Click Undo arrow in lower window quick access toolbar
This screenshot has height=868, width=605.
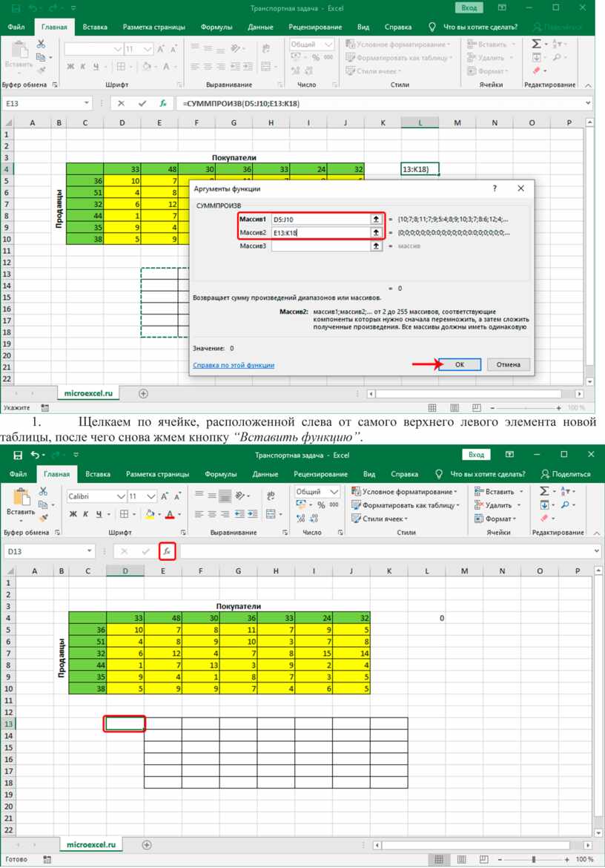point(36,455)
